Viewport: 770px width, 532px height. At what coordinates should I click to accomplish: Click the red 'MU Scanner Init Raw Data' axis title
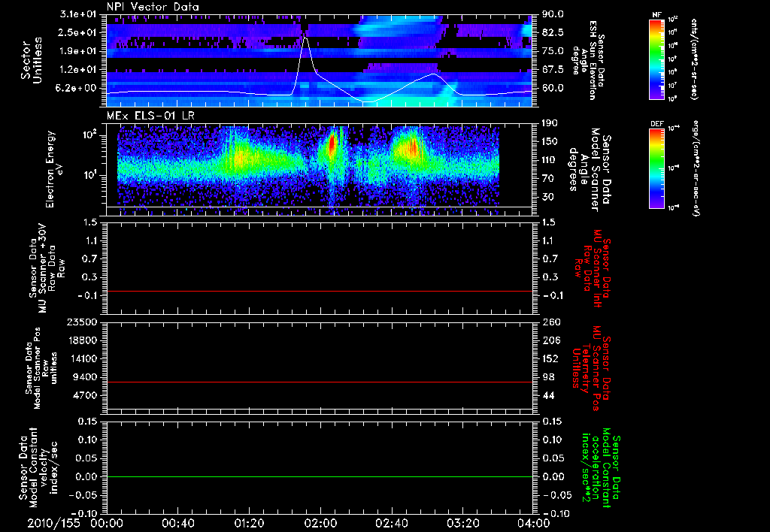(x=592, y=269)
